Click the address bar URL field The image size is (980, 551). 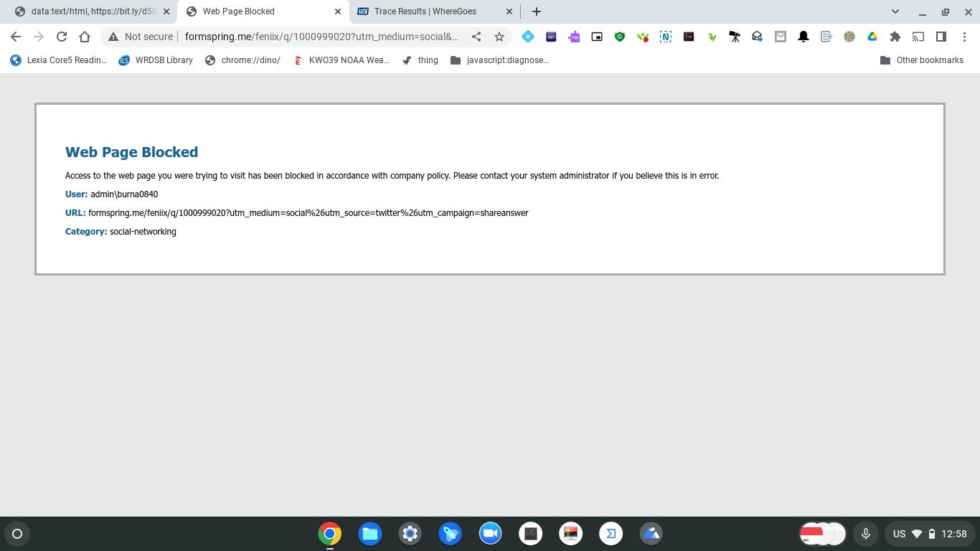321,37
